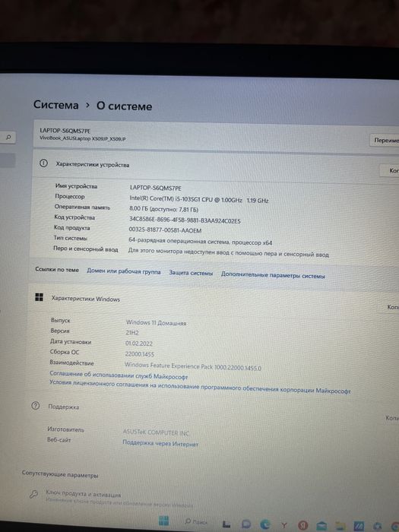This screenshot has width=399, height=532.
Task: Click the Перо и сенсорный ввод label
Action: [85, 249]
